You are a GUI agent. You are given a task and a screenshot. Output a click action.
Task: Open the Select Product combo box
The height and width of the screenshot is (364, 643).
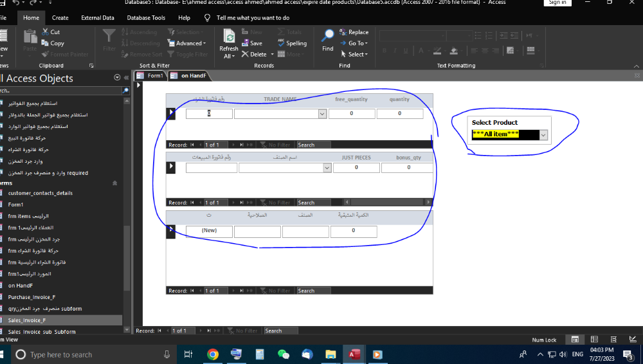point(543,134)
